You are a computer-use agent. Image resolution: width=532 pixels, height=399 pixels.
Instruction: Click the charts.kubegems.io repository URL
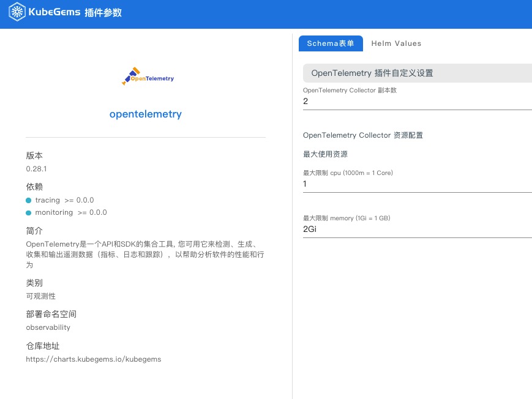[x=94, y=359]
